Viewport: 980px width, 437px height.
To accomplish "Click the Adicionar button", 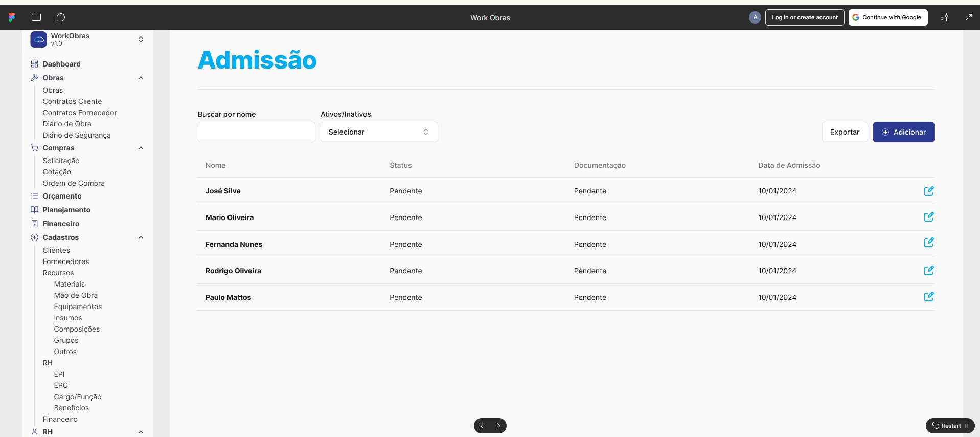I will pyautogui.click(x=903, y=132).
